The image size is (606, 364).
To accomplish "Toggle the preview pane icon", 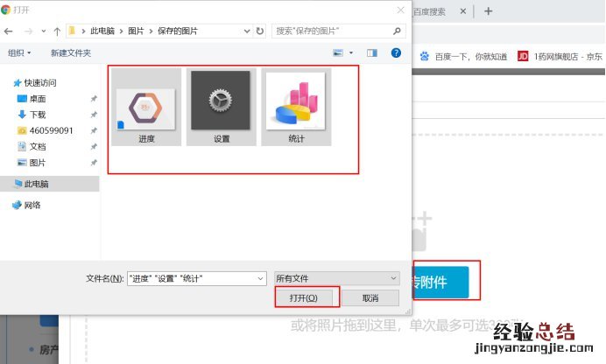I will coord(372,52).
